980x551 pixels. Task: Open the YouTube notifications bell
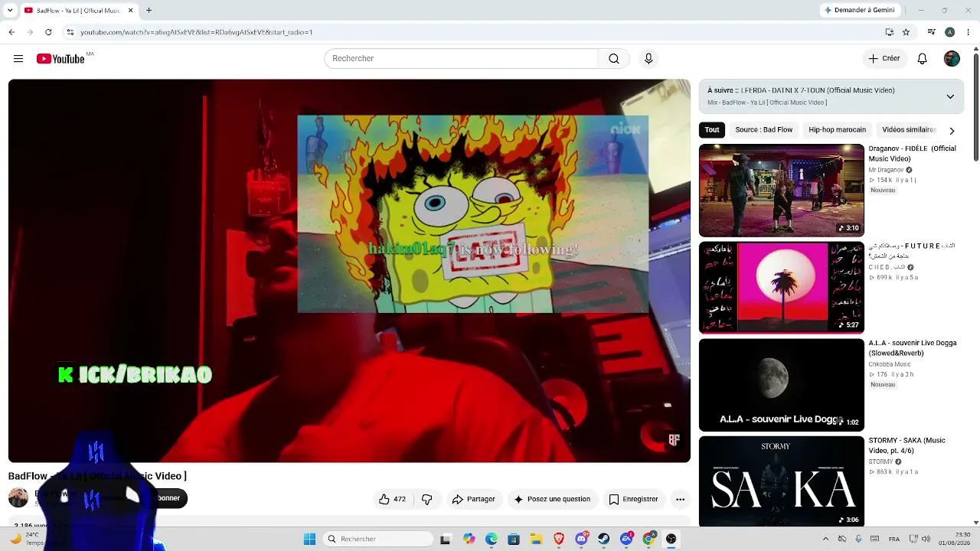click(923, 59)
